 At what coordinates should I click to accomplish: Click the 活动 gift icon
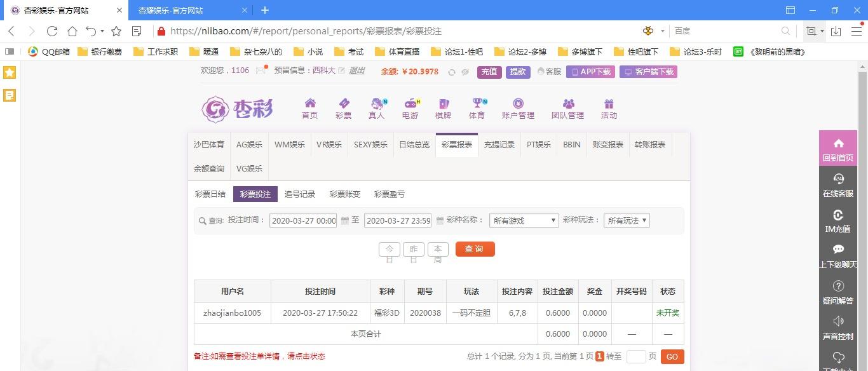pyautogui.click(x=609, y=104)
